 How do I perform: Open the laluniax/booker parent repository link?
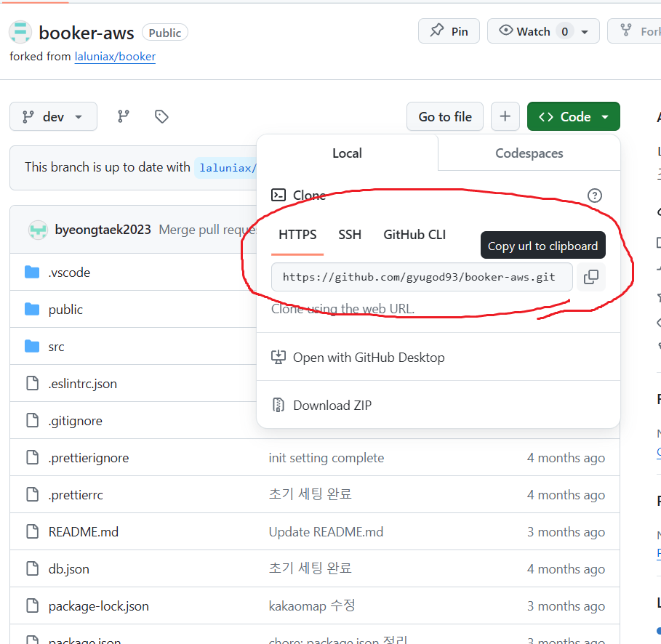(115, 57)
